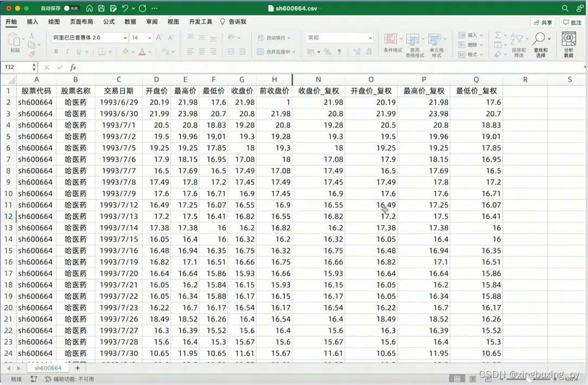This screenshot has width=588, height=385.
Task: Click the Redo circular arrow icon
Action: (143, 8)
